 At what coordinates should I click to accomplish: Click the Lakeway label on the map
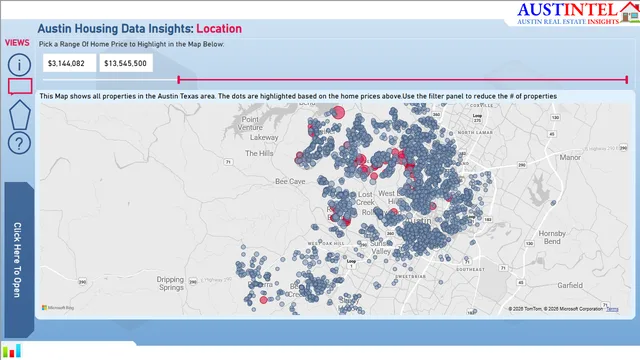click(x=264, y=138)
